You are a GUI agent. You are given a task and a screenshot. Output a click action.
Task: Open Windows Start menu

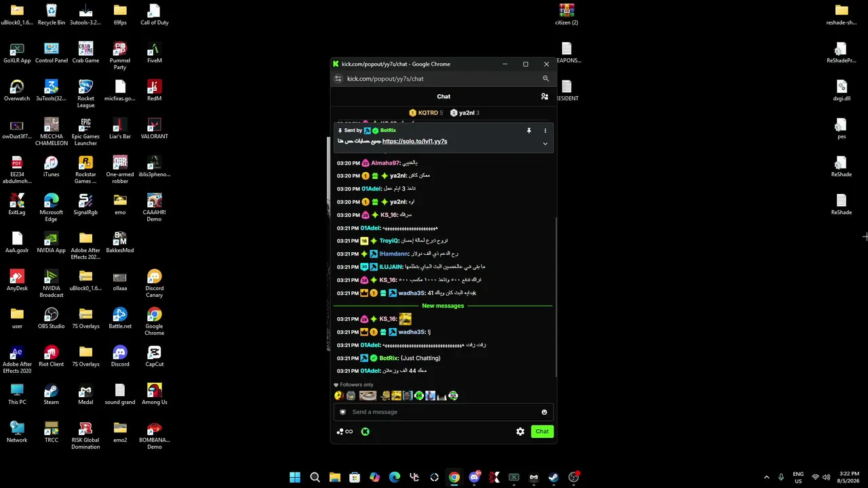pyautogui.click(x=295, y=477)
